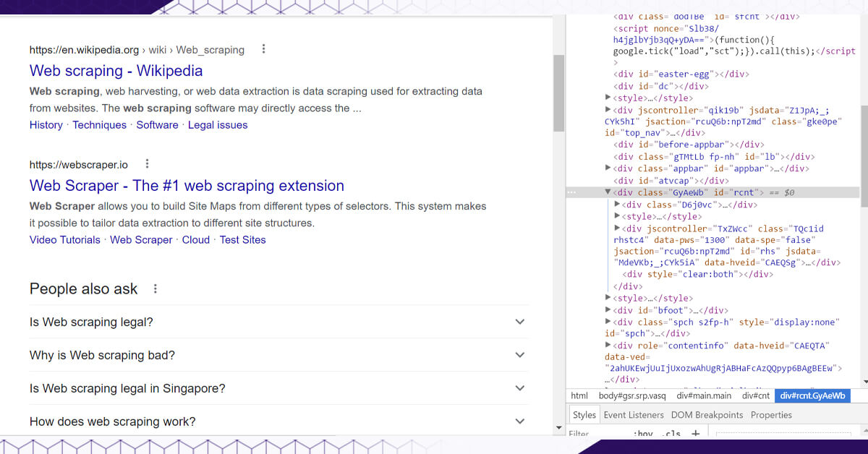Image resolution: width=868 pixels, height=454 pixels.
Task: Expand the 'Is Web scraping legal?' question
Action: pyautogui.click(x=279, y=322)
